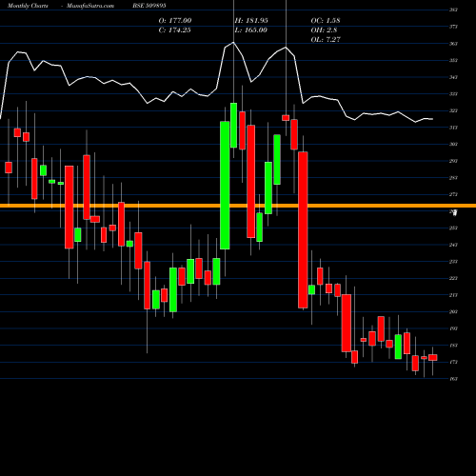Click the orange horizontal price level line
This screenshot has height=476, width=476.
(x=238, y=206)
